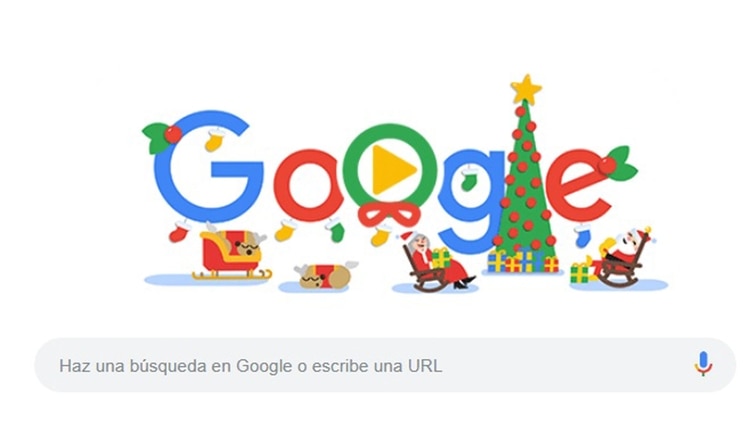Click the green gift box near Santa
Image resolution: width=750 pixels, height=422 pixels.
coord(579,273)
